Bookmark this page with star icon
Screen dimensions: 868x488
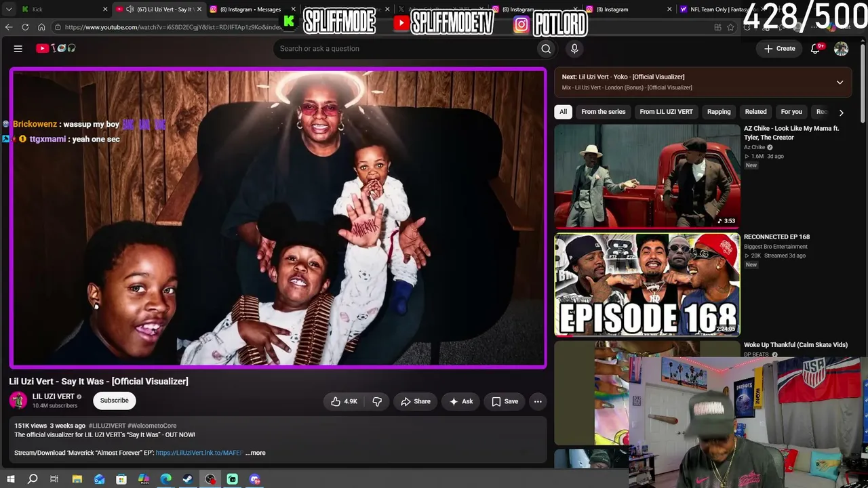pyautogui.click(x=730, y=27)
